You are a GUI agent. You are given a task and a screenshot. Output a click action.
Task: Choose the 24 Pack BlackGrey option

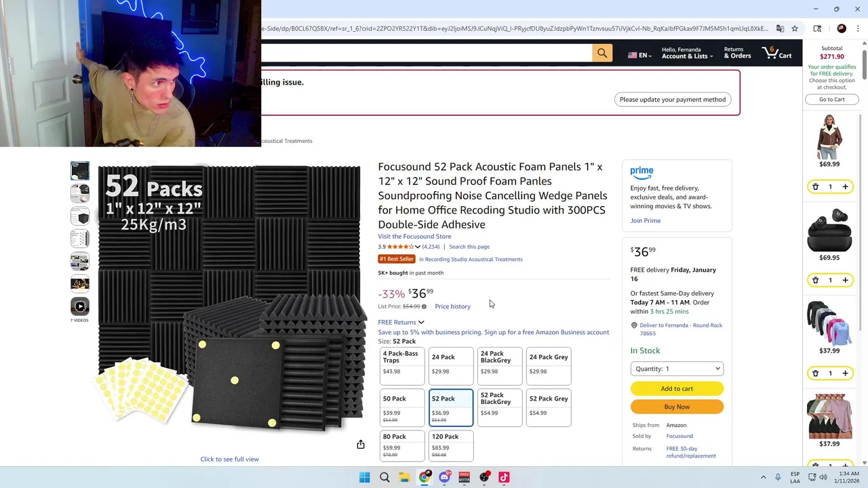coord(500,366)
